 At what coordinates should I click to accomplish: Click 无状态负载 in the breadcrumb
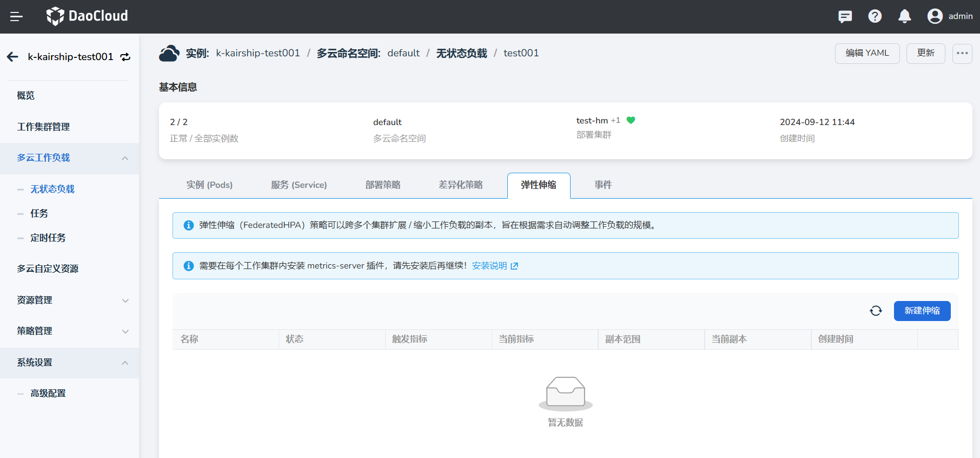pos(462,53)
